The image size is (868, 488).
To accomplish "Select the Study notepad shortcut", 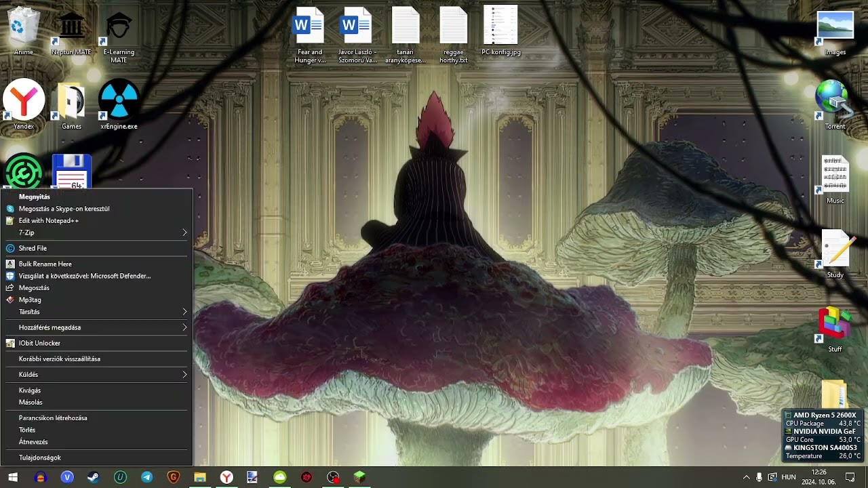I will 835,254.
